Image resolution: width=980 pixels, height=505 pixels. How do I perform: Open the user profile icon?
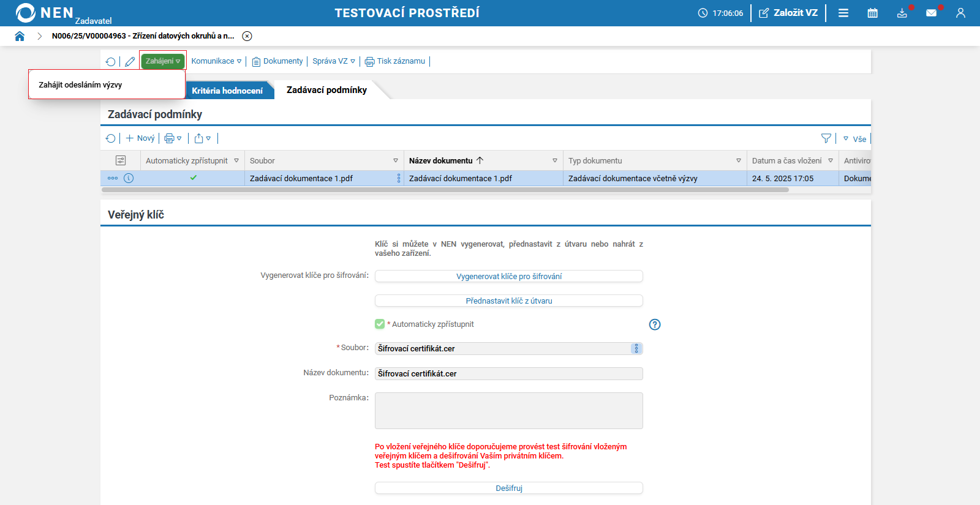tap(960, 13)
